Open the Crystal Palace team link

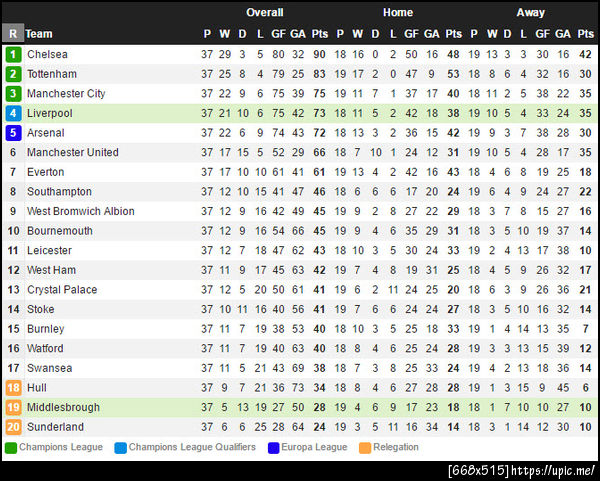[62, 290]
